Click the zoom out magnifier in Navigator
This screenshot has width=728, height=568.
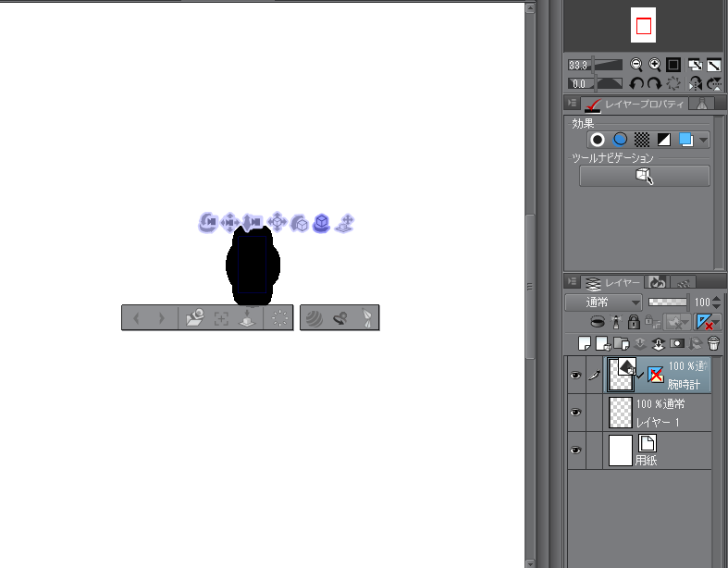coord(636,65)
